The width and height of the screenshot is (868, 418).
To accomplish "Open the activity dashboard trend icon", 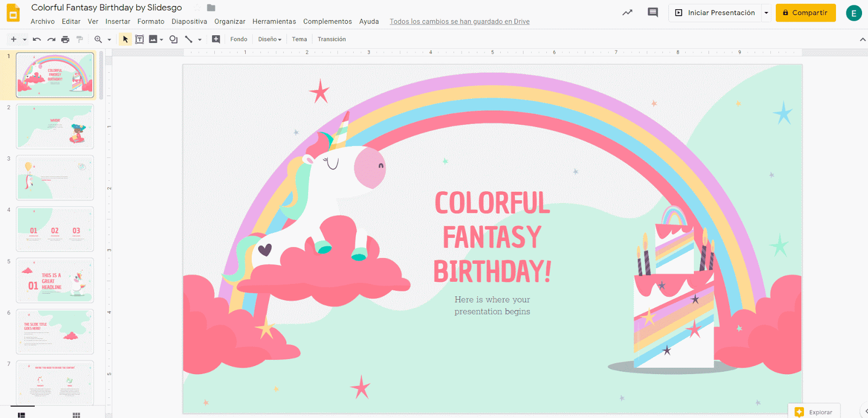I will pos(627,12).
